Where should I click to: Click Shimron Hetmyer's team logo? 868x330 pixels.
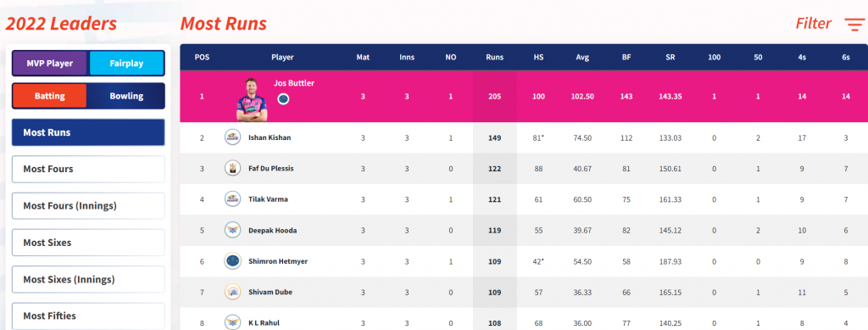click(x=232, y=260)
